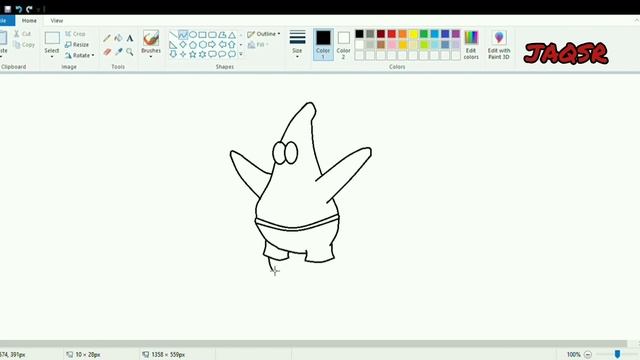
Task: Open the Rotate dropdown
Action: coord(80,55)
